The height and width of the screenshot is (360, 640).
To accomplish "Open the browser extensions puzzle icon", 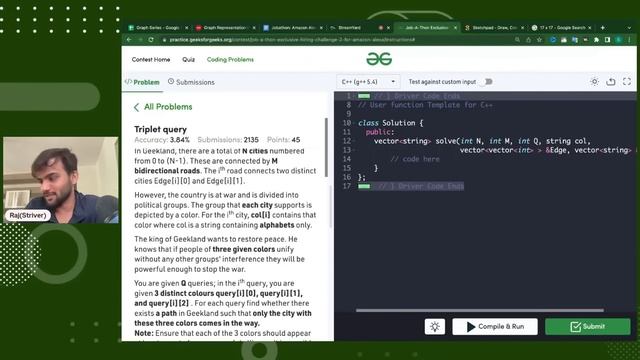I will (596, 40).
